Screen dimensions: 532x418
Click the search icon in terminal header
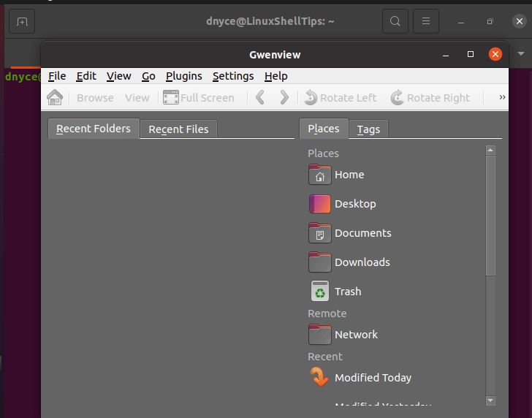(x=395, y=21)
